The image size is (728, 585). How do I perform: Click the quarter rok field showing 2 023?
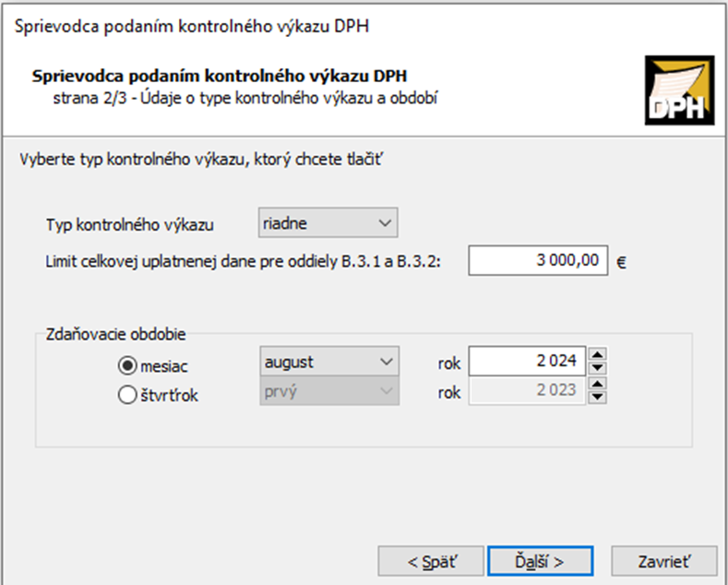(526, 391)
